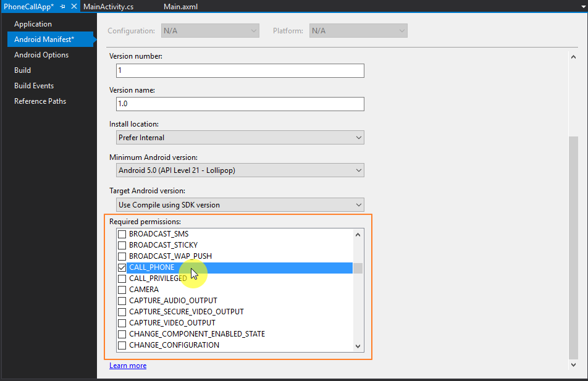Check the CAMERA permission

pos(122,290)
